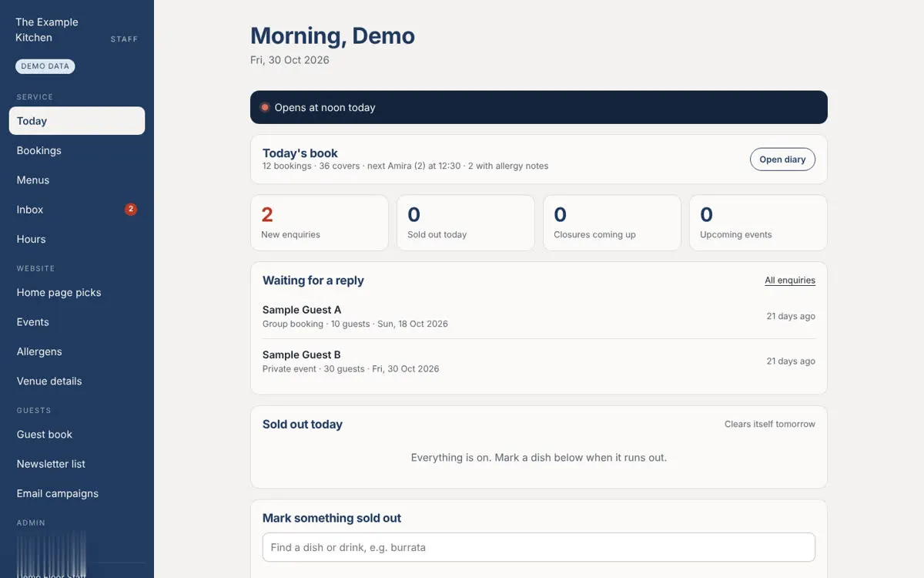Click The Example Kitchen title
This screenshot has width=924, height=578.
[x=47, y=30]
